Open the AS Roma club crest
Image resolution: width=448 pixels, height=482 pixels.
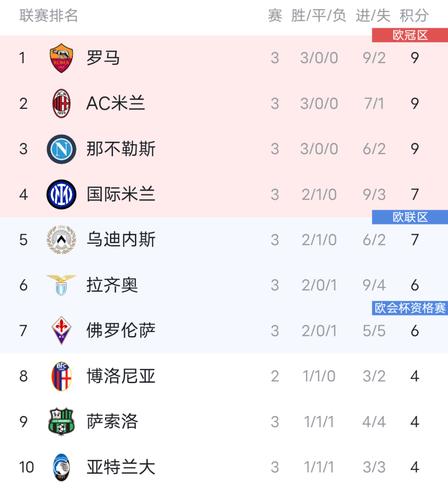pos(62,58)
